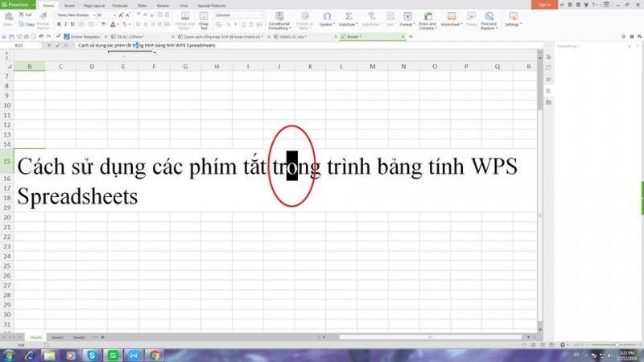Switch to the Sheet2 worksheet tab
The height and width of the screenshot is (362, 644).
[x=57, y=337]
